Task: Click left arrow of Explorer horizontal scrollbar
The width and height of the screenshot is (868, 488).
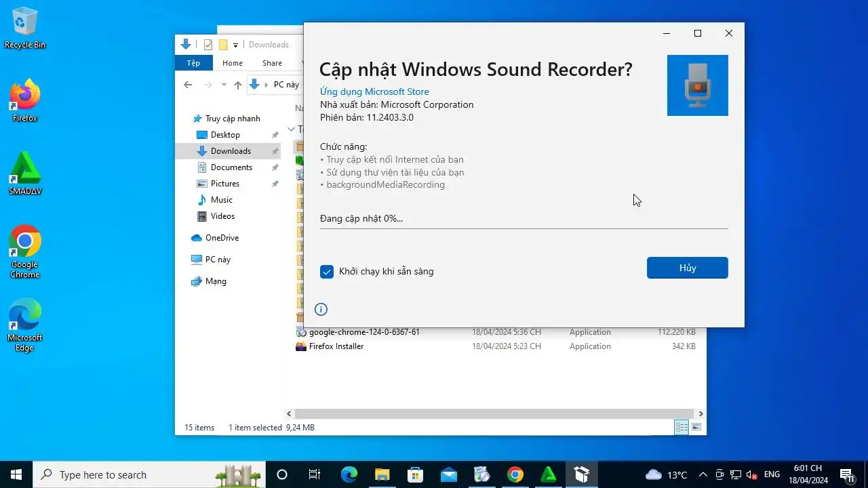Action: pyautogui.click(x=290, y=413)
